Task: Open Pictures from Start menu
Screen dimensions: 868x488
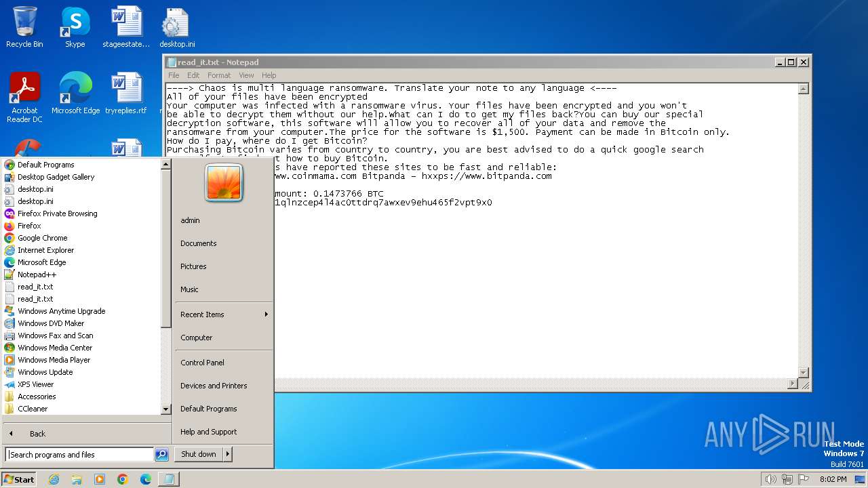Action: click(x=193, y=266)
